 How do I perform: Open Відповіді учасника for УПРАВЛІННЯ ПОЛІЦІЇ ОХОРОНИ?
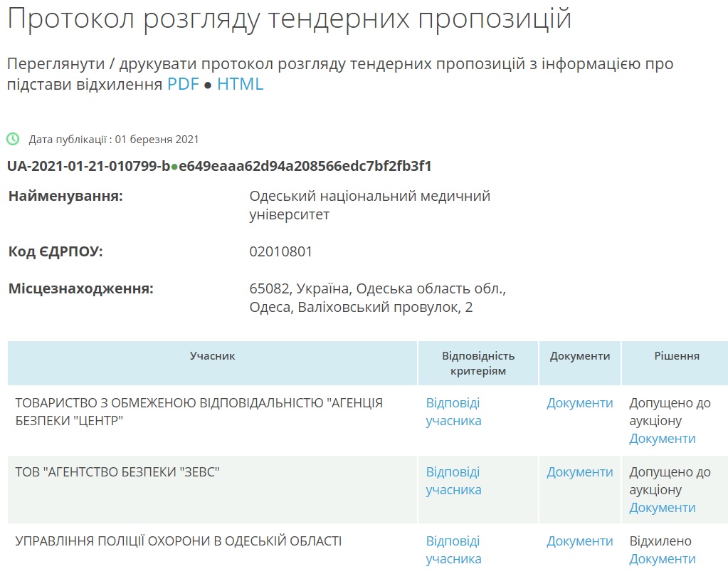click(x=453, y=550)
